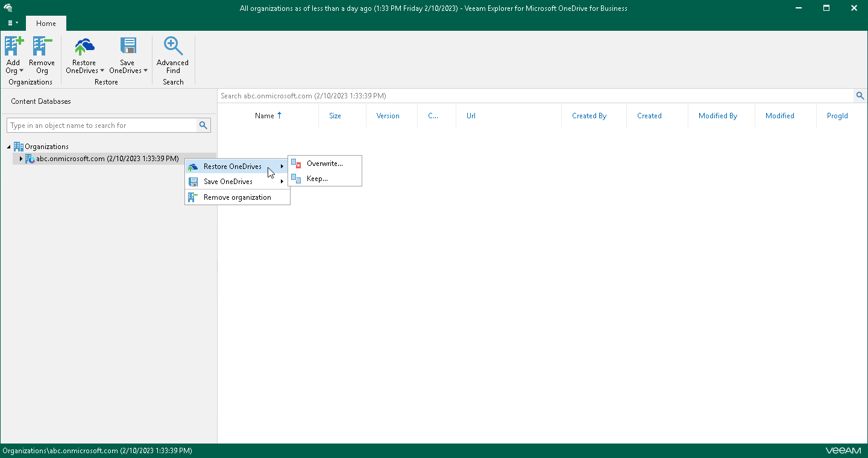Collapse the Organizations tree node
The image size is (868, 458).
[x=9, y=147]
